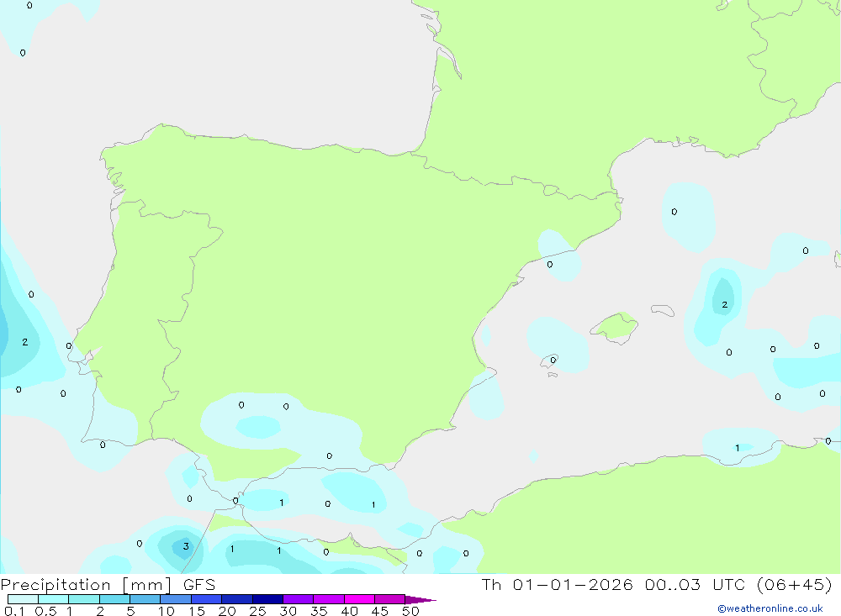This screenshot has width=841, height=616.
Task: Click the '0.5' legend scale label
Action: [45, 611]
